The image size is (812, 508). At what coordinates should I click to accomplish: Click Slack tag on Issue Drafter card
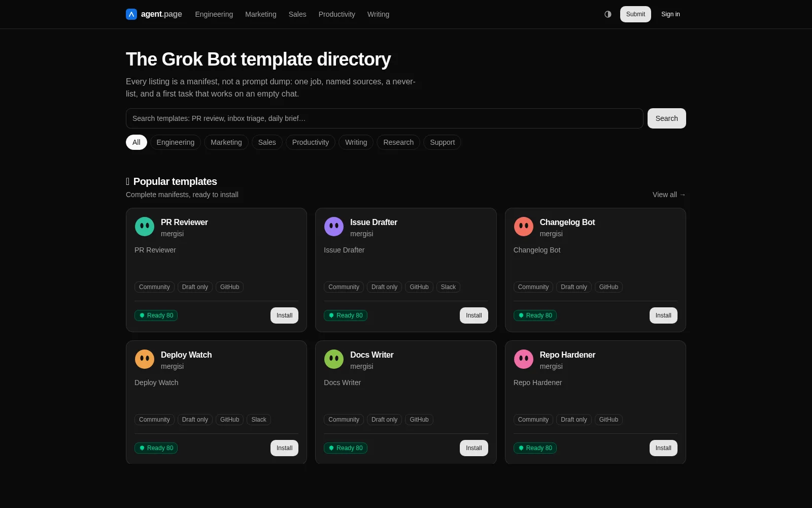[448, 287]
